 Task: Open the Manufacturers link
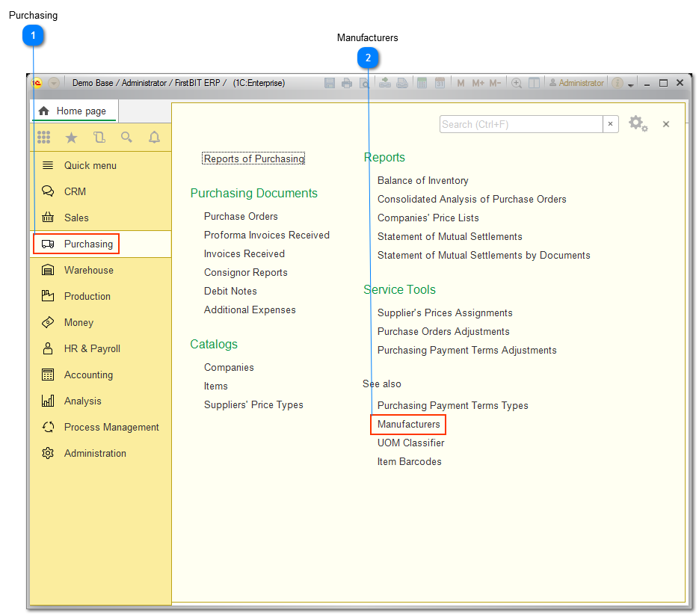[x=408, y=425]
